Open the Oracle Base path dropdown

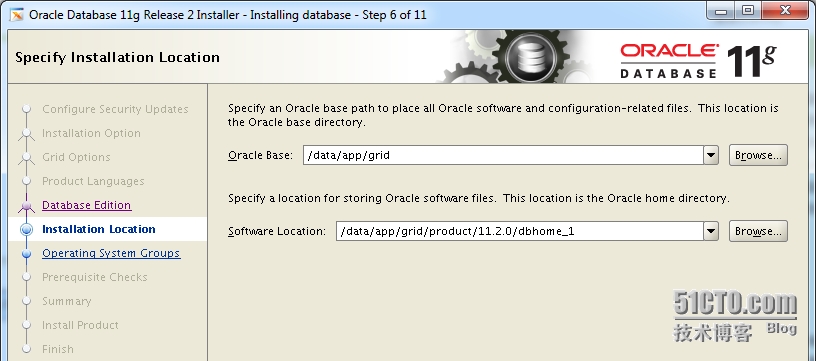710,155
